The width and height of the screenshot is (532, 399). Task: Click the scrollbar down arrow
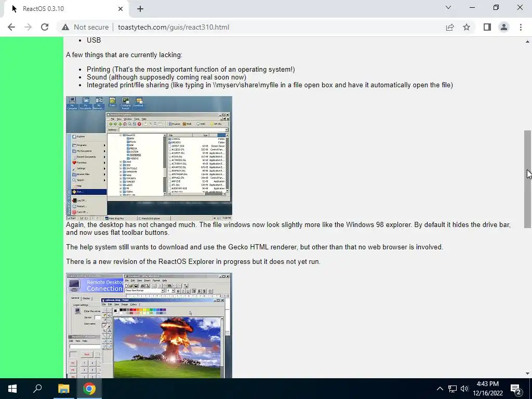click(x=528, y=374)
